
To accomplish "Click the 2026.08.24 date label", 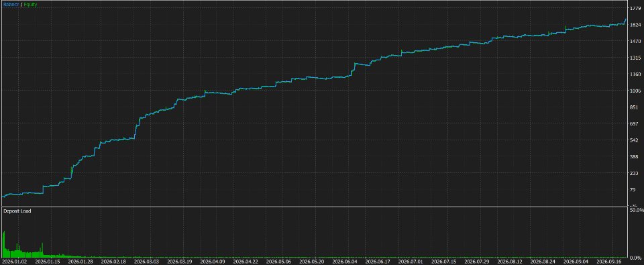I will tap(543, 262).
